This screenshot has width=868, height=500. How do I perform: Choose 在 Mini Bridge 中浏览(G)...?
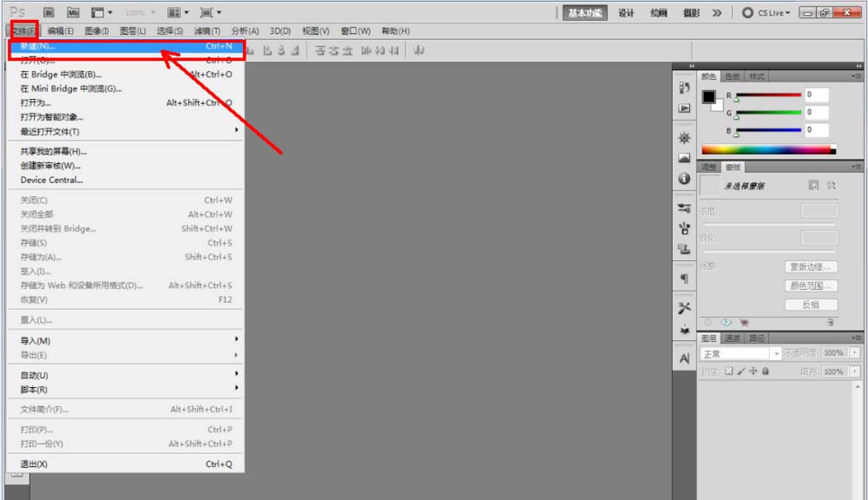click(x=126, y=89)
